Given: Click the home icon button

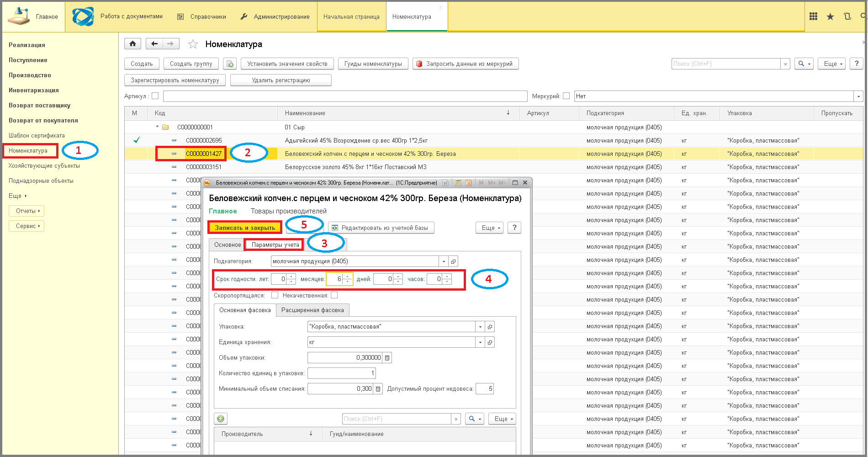Looking at the screenshot, I should [x=132, y=44].
